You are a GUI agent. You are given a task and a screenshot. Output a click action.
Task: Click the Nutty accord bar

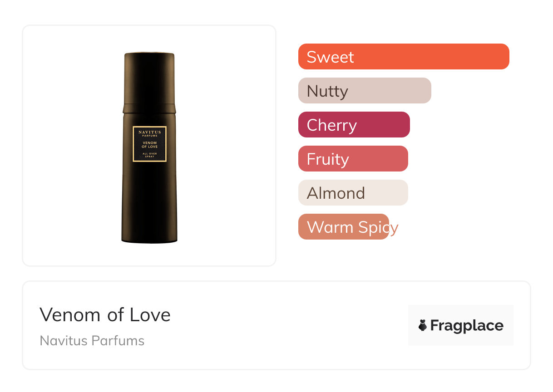click(x=365, y=91)
